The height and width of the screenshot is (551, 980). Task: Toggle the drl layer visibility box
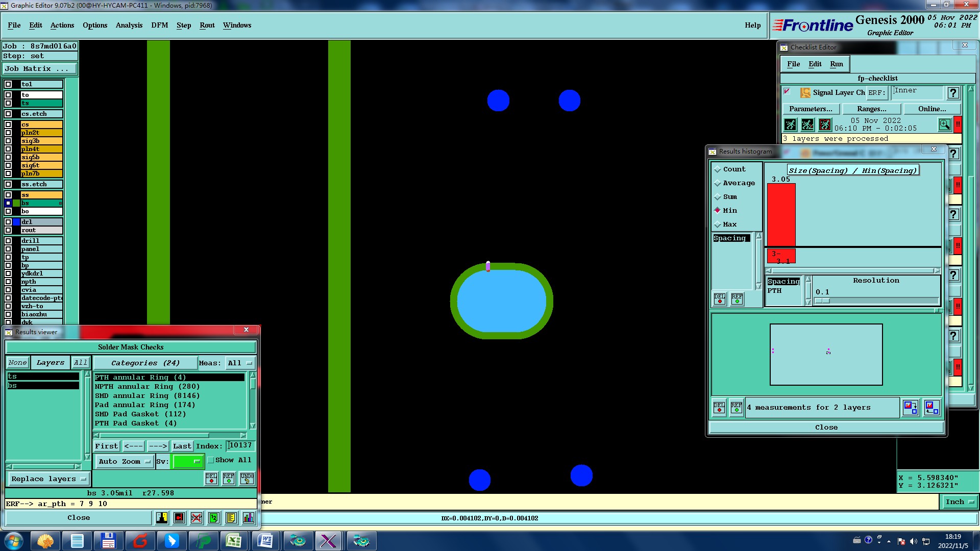(8, 222)
